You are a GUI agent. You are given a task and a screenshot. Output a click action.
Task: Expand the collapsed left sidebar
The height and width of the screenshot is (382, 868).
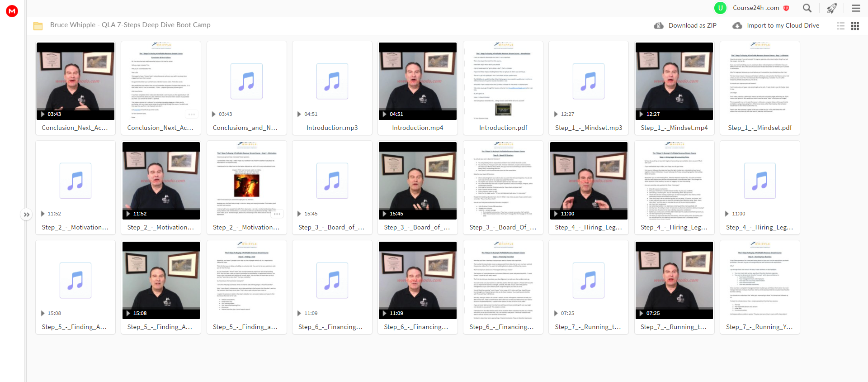point(26,215)
